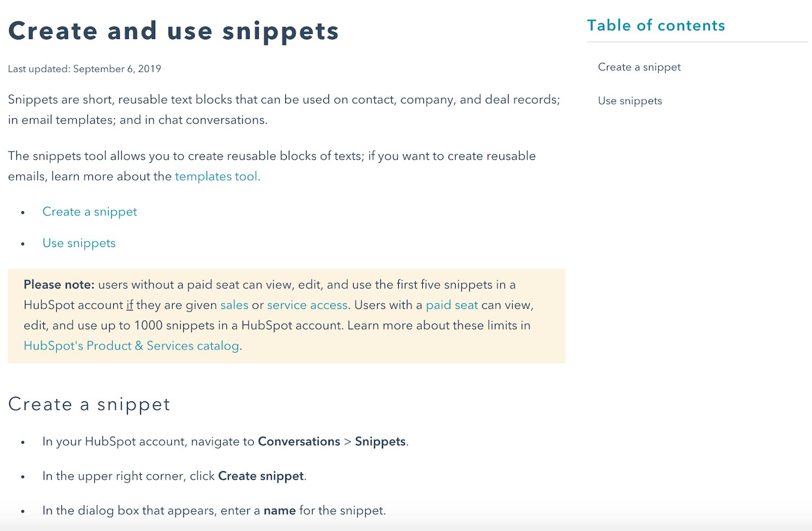Click the service access link

(307, 305)
